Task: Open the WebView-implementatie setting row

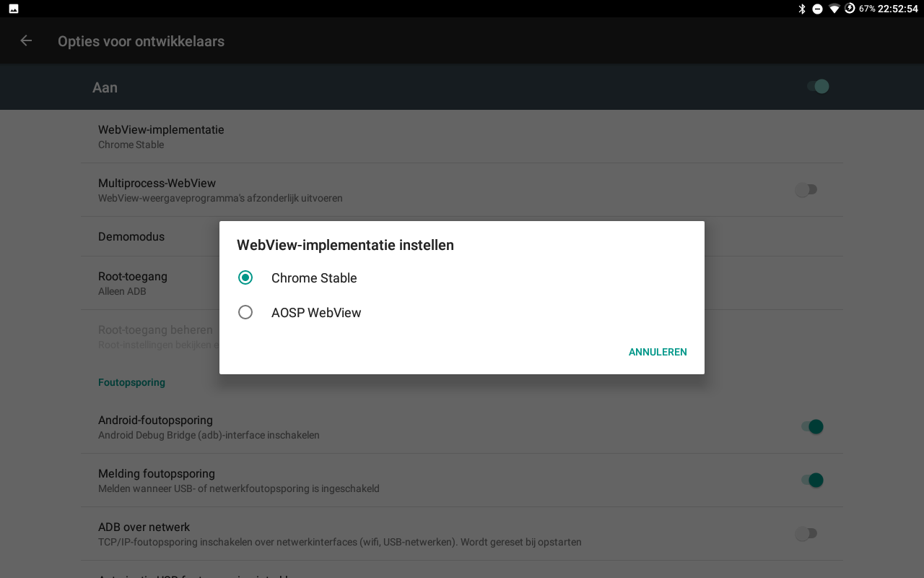Action: coord(462,137)
